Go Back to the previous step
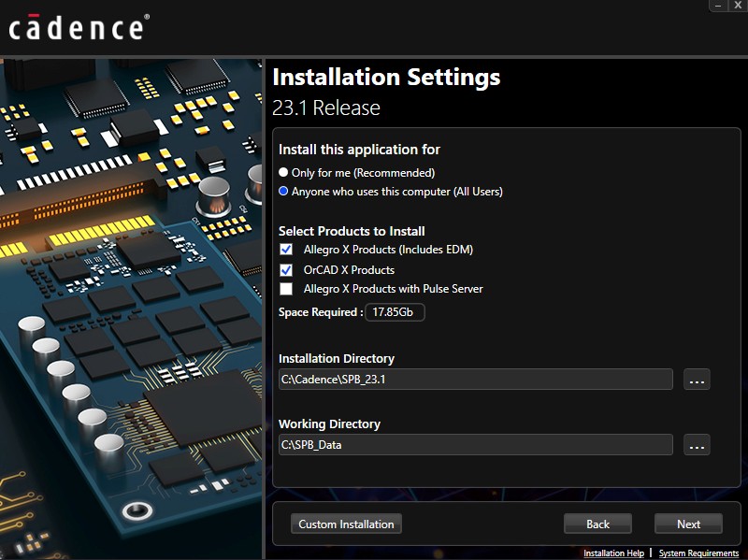Image resolution: width=748 pixels, height=560 pixels. click(x=597, y=524)
